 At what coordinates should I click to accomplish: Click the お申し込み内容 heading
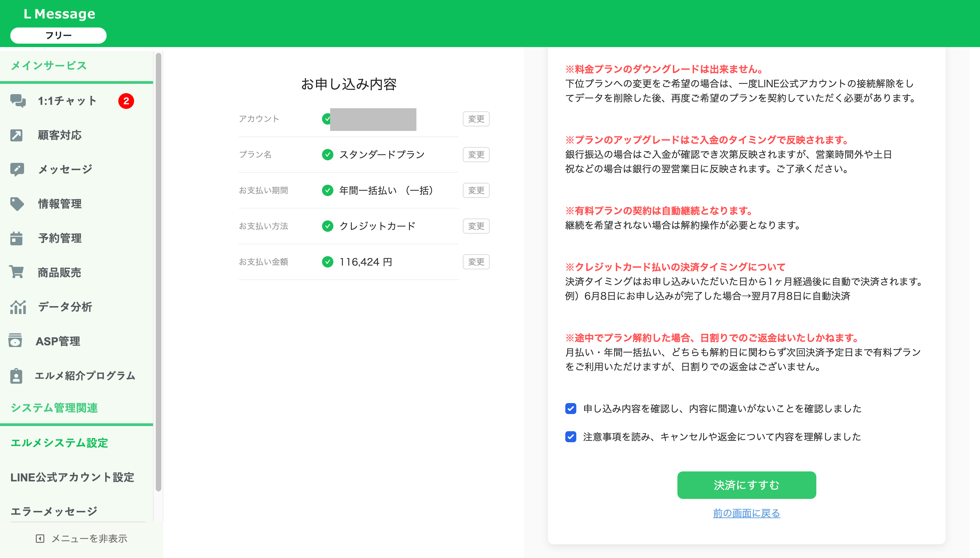point(349,84)
